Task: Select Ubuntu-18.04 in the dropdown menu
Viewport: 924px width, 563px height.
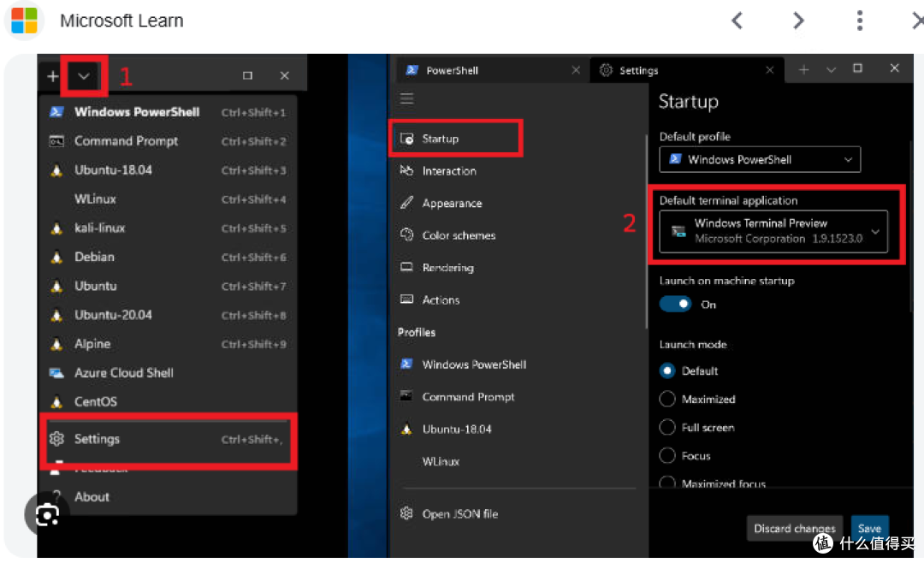Action: point(168,169)
